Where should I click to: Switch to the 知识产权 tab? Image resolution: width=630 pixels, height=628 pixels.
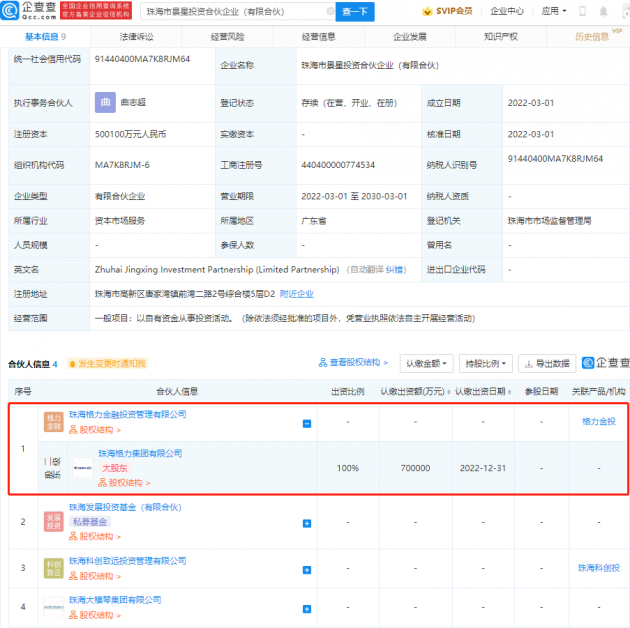pyautogui.click(x=501, y=37)
